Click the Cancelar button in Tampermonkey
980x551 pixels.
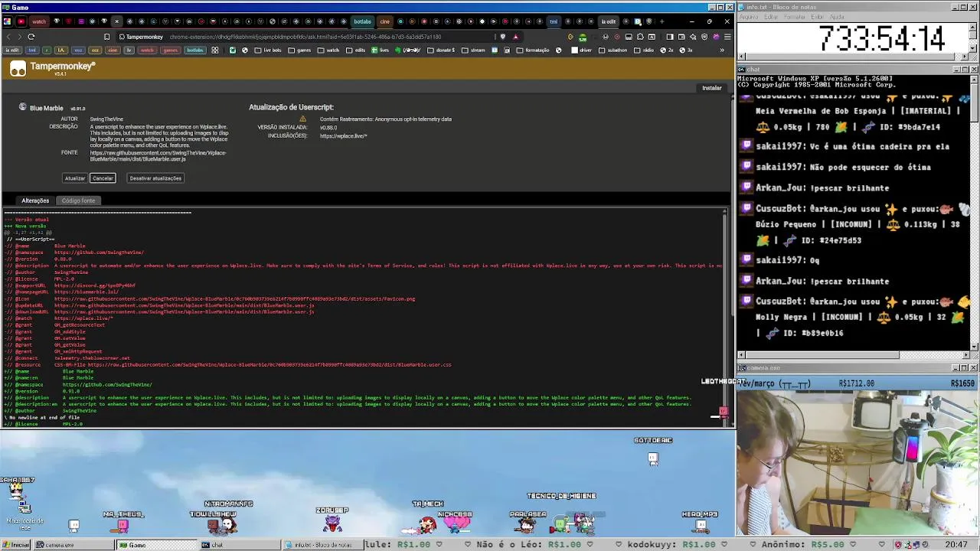click(103, 178)
